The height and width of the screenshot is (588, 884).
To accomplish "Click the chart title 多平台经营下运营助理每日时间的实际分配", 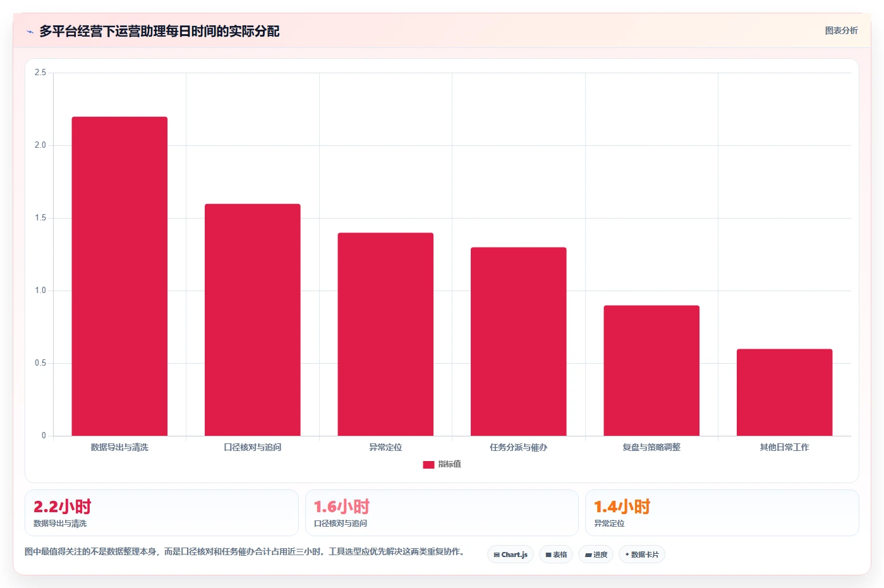I will 159,31.
